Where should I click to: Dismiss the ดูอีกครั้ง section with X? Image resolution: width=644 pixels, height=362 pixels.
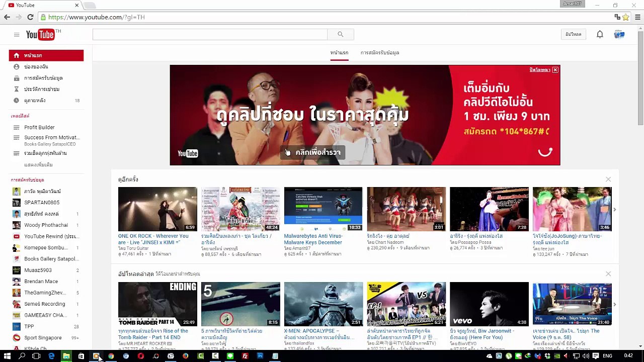tap(608, 179)
